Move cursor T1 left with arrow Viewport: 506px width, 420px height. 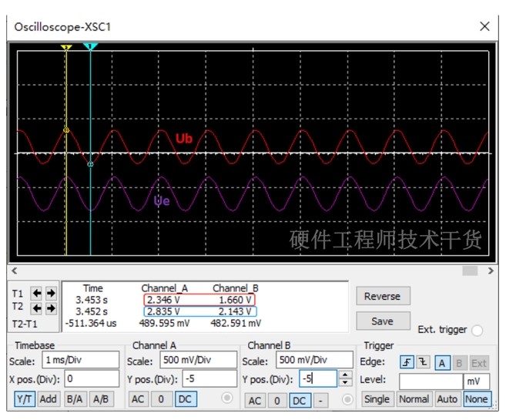click(x=36, y=294)
